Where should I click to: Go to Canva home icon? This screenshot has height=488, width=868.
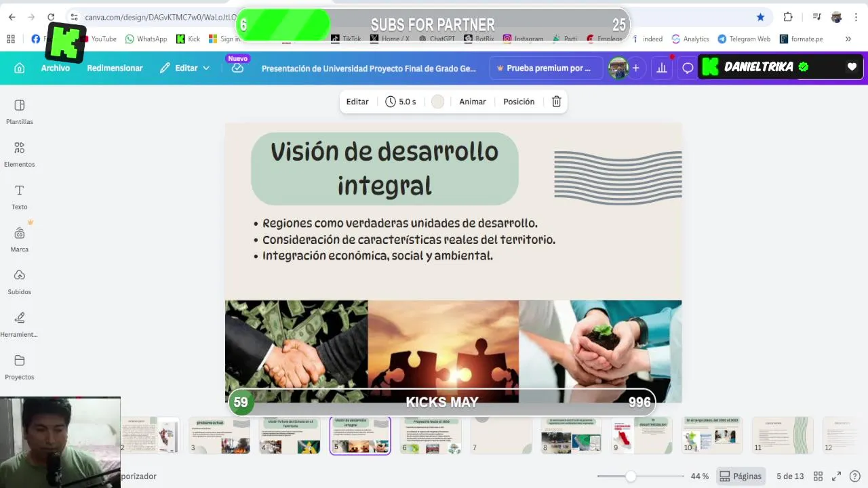click(19, 68)
